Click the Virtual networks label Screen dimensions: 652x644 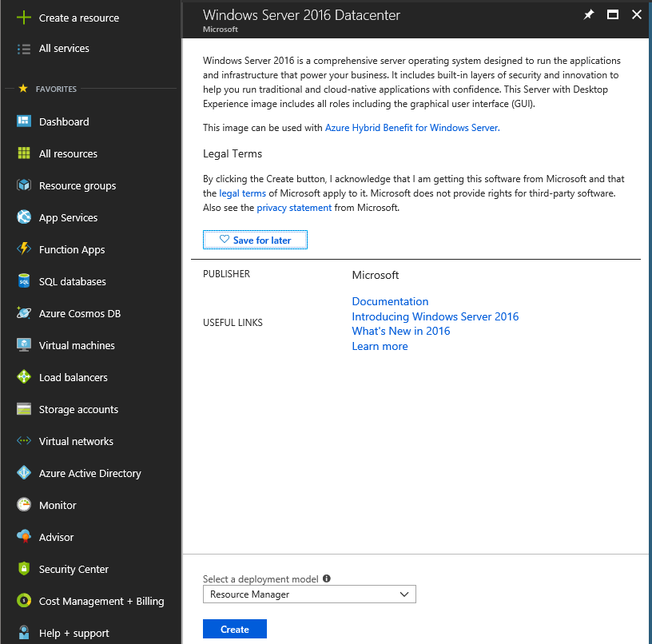point(76,441)
